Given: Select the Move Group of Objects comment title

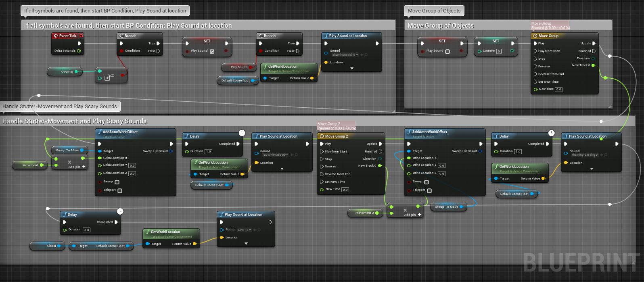Looking at the screenshot, I should coord(440,26).
